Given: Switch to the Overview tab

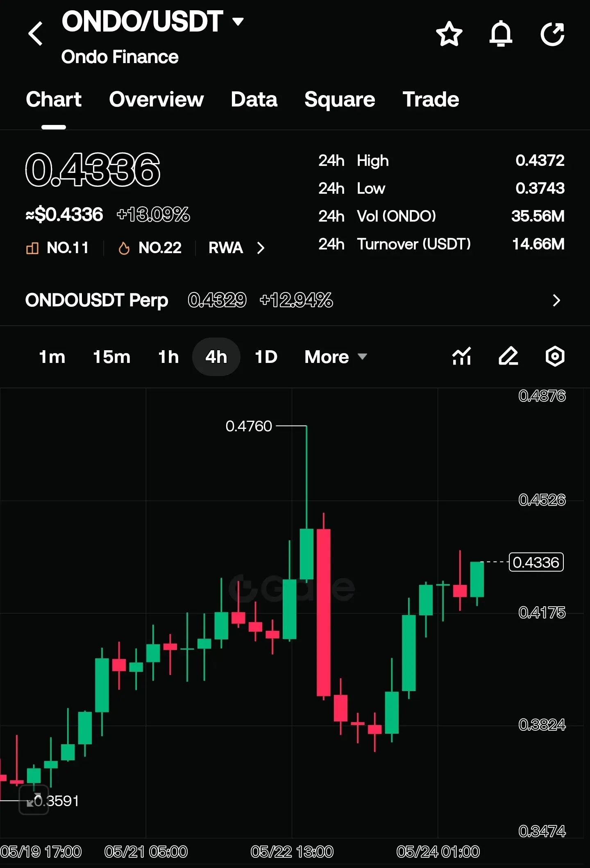Looking at the screenshot, I should pyautogui.click(x=157, y=100).
